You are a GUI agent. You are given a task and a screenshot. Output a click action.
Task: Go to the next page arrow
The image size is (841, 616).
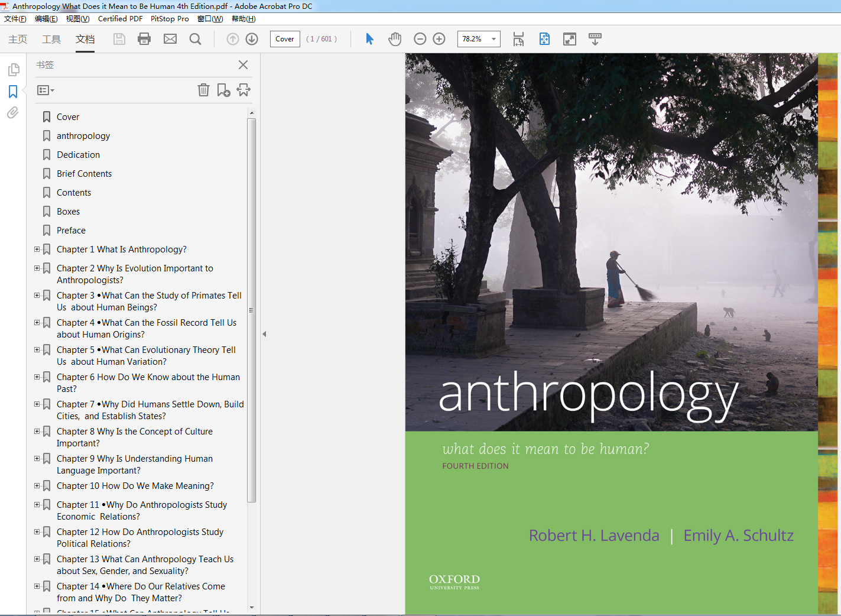[252, 39]
